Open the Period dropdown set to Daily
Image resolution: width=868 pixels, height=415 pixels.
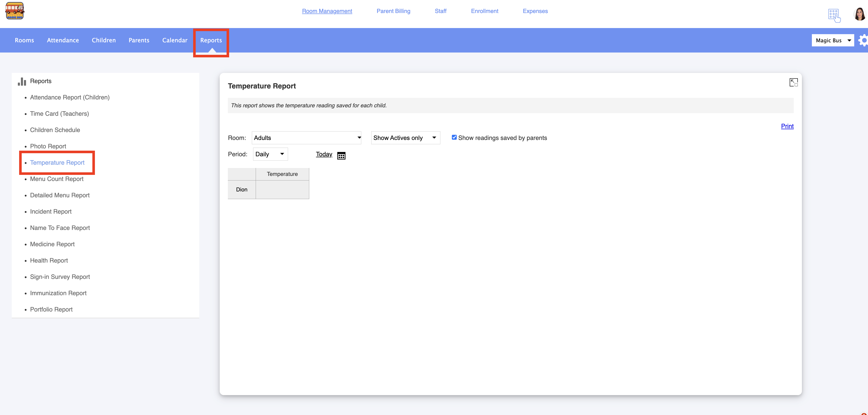coord(270,154)
